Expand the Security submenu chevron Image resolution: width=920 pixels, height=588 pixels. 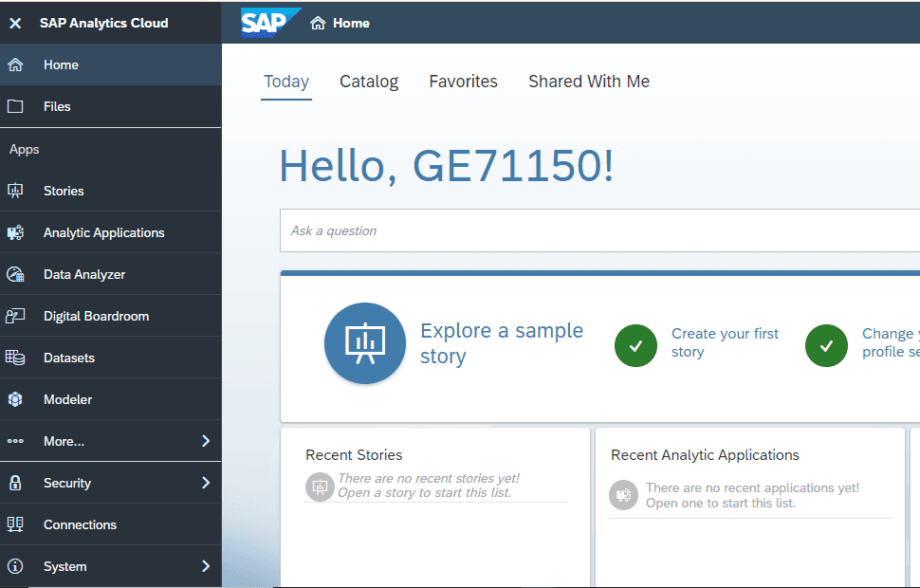coord(206,483)
